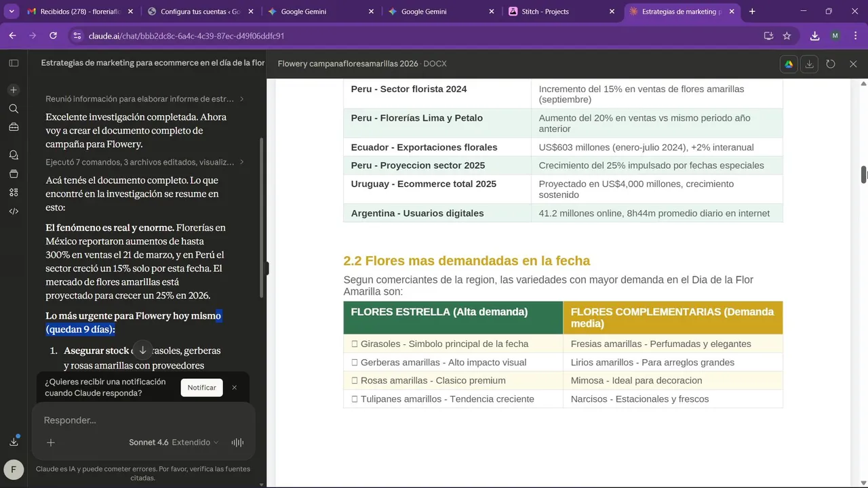868x488 pixels.
Task: Bookmark this page with the star icon
Action: (x=787, y=36)
